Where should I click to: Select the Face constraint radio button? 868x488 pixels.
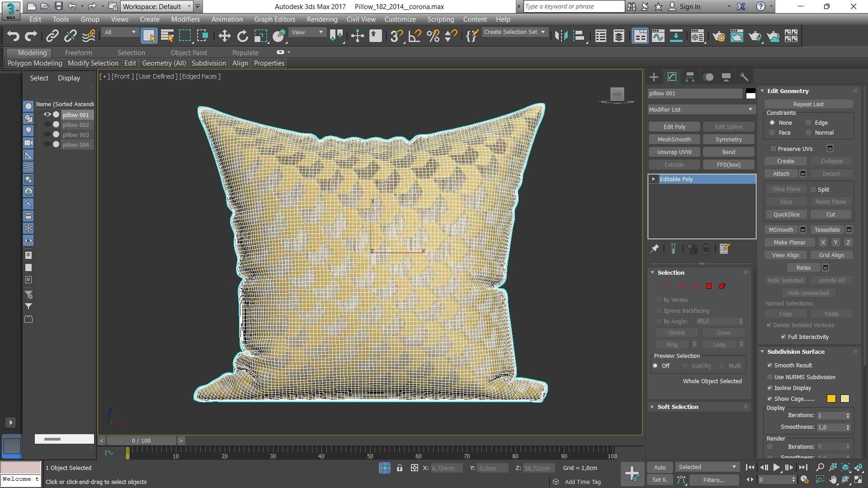(773, 133)
